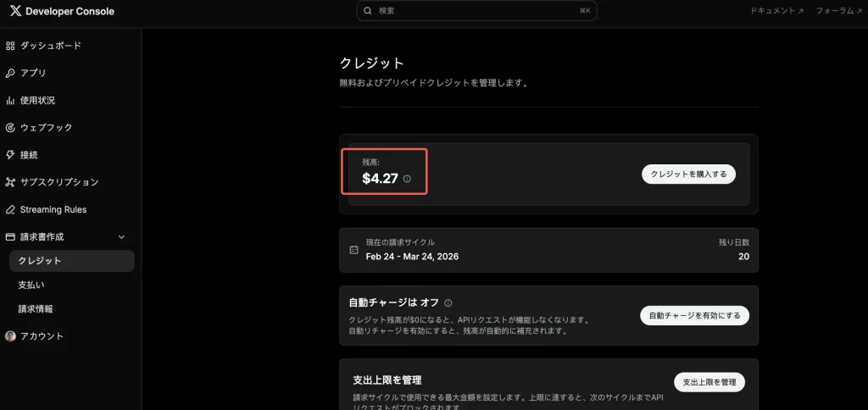Open ダッシュボード via its grid icon
Image resolution: width=868 pixels, height=410 pixels.
click(x=10, y=46)
